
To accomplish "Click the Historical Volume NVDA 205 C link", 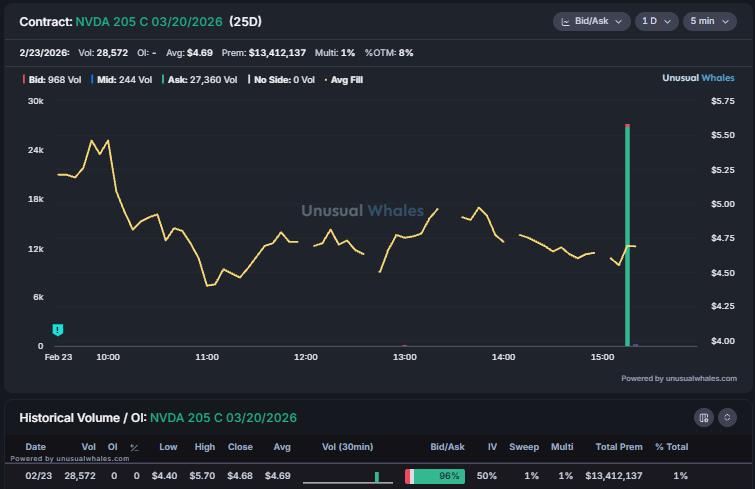I will pyautogui.click(x=223, y=418).
